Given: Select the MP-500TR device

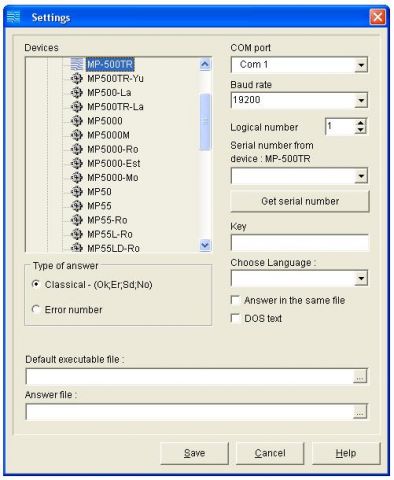Looking at the screenshot, I should pos(110,64).
